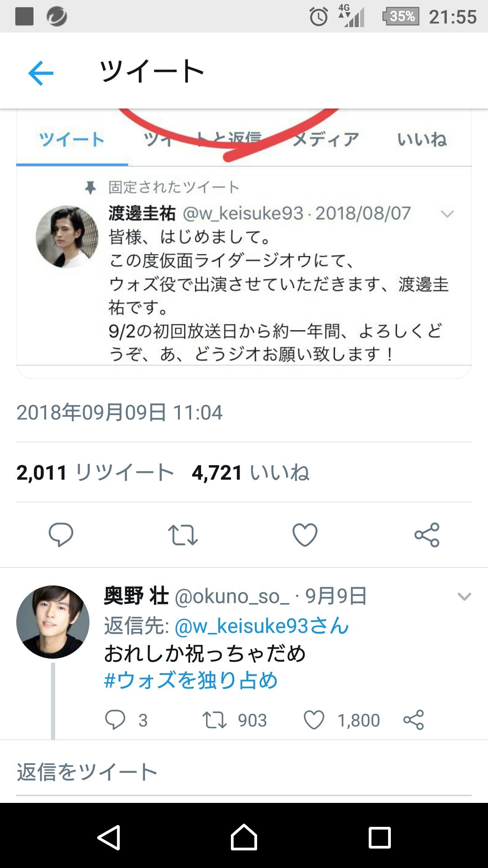Share 奥野 壮's reply tweet
This screenshot has height=868, width=488.
(413, 720)
